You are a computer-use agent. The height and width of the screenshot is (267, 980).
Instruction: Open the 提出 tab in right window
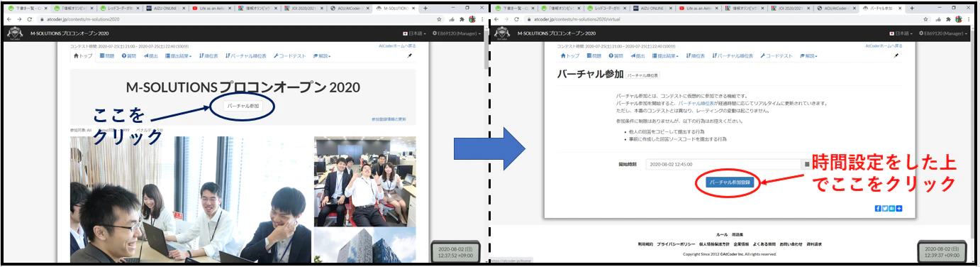637,55
